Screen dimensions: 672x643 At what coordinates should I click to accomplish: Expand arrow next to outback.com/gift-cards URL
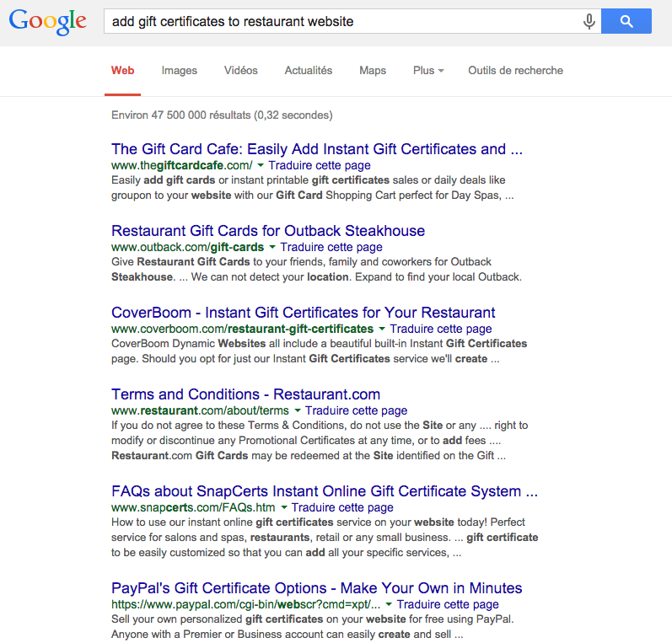coord(271,247)
